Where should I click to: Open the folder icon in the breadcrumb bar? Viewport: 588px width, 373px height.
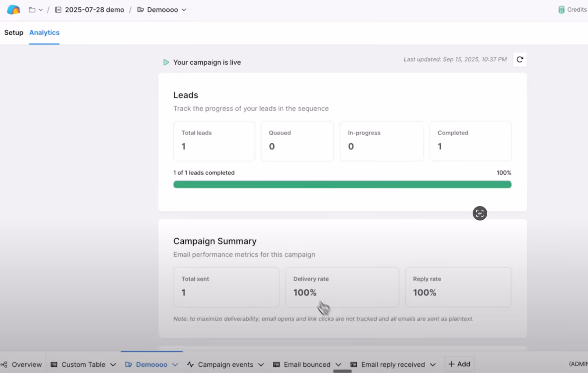click(32, 10)
